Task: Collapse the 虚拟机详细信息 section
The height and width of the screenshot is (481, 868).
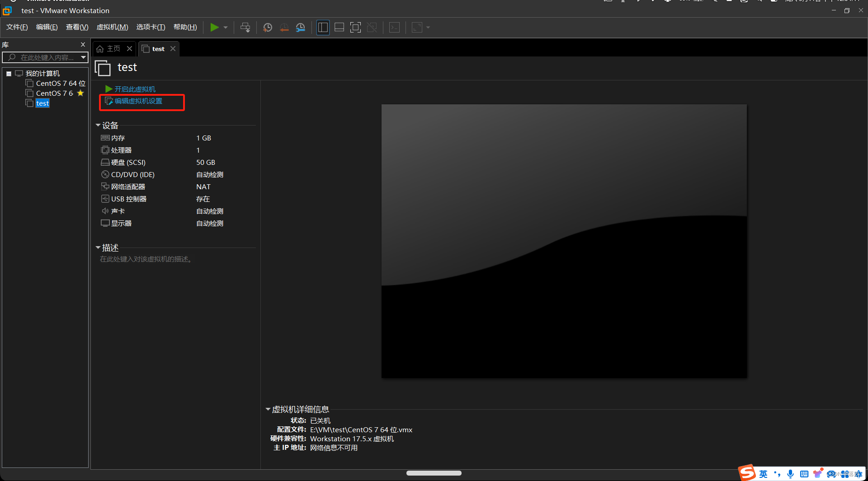Action: (268, 409)
